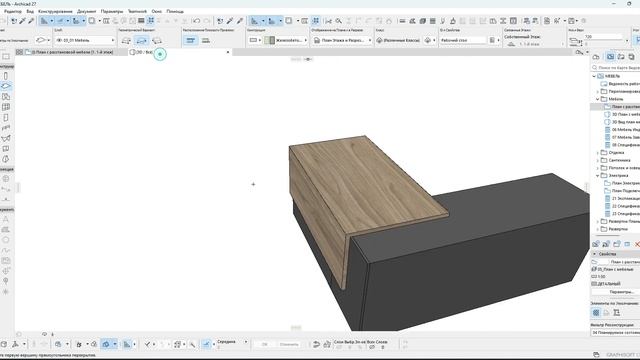Switch Navigator to View Map icon
Viewport: 640px width, 360px height.
[610, 57]
